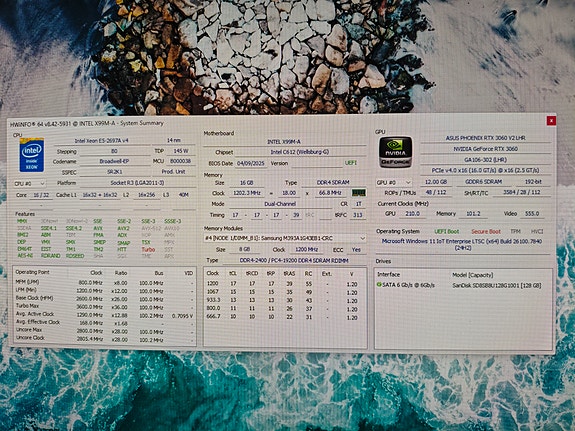Click the 192-bit bus width value
Viewport: 575px width, 431px height.
point(533,182)
